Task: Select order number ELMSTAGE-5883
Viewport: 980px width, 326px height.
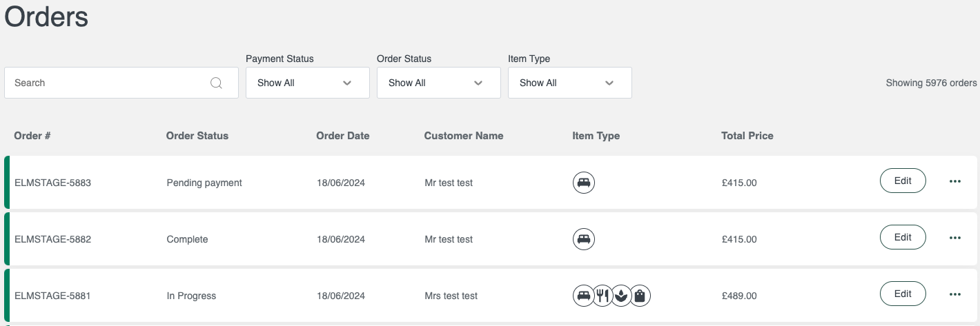Action: tap(52, 183)
